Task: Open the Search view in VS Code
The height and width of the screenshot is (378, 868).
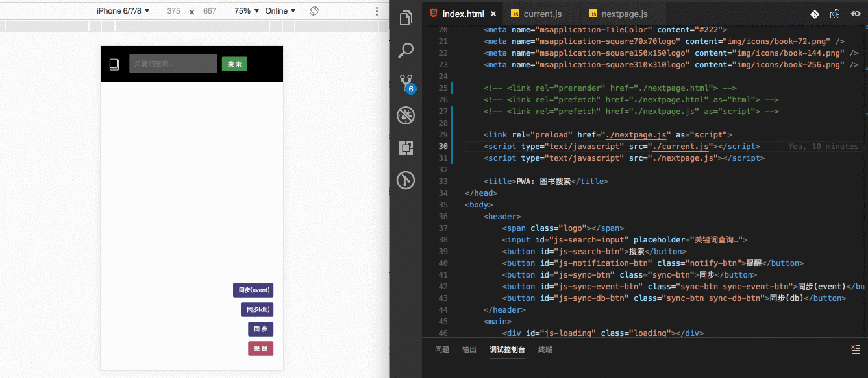Action: [x=406, y=51]
